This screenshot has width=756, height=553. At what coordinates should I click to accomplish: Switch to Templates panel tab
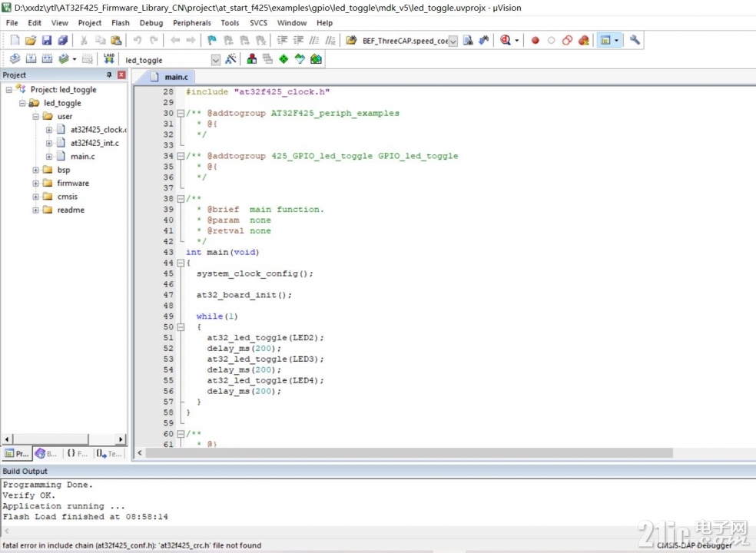[109, 454]
